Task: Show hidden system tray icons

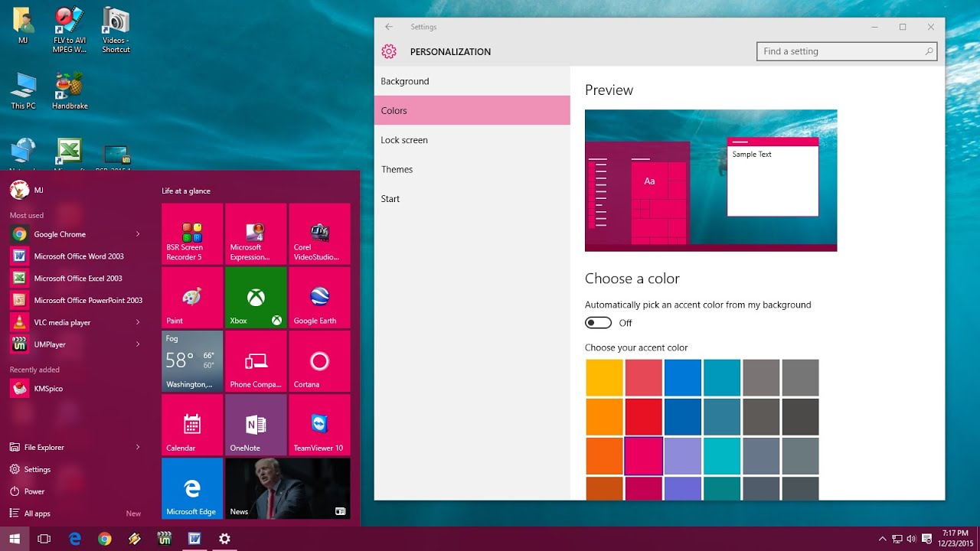Action: (x=882, y=539)
